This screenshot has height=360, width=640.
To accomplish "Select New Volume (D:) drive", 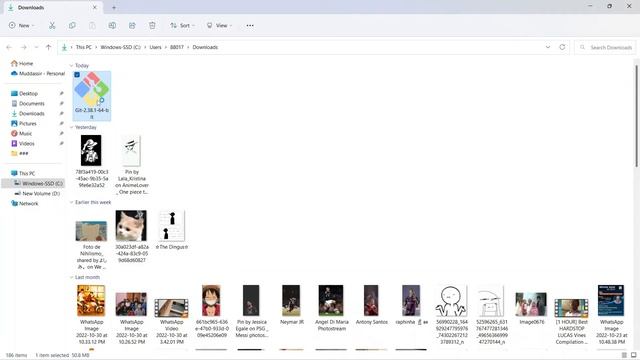I will tap(37, 193).
